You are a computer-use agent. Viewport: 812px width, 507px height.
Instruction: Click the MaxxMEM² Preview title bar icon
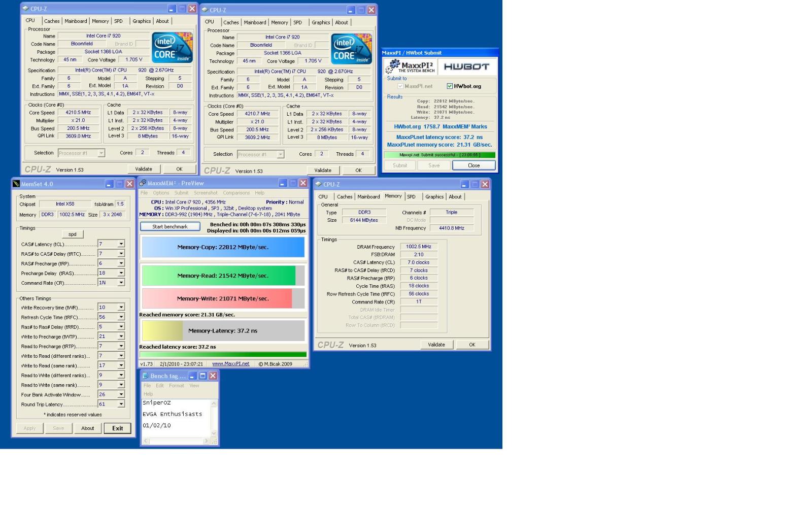[x=143, y=183]
